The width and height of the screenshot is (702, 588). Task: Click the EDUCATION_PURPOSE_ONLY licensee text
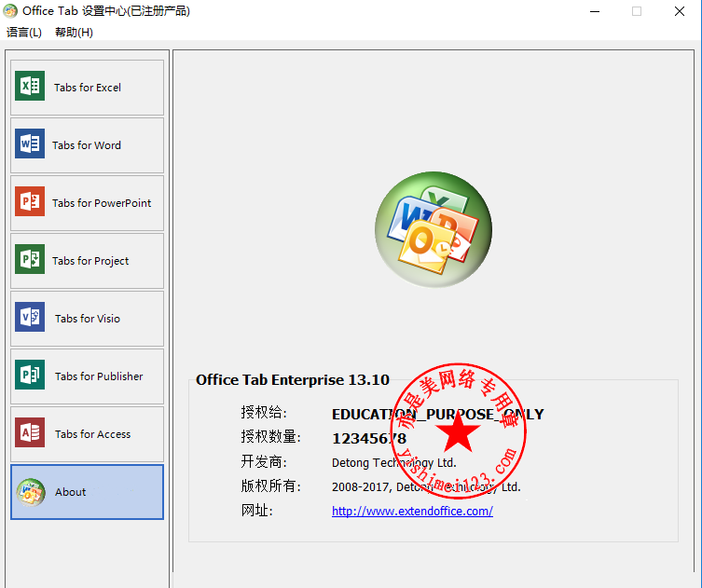pos(438,415)
